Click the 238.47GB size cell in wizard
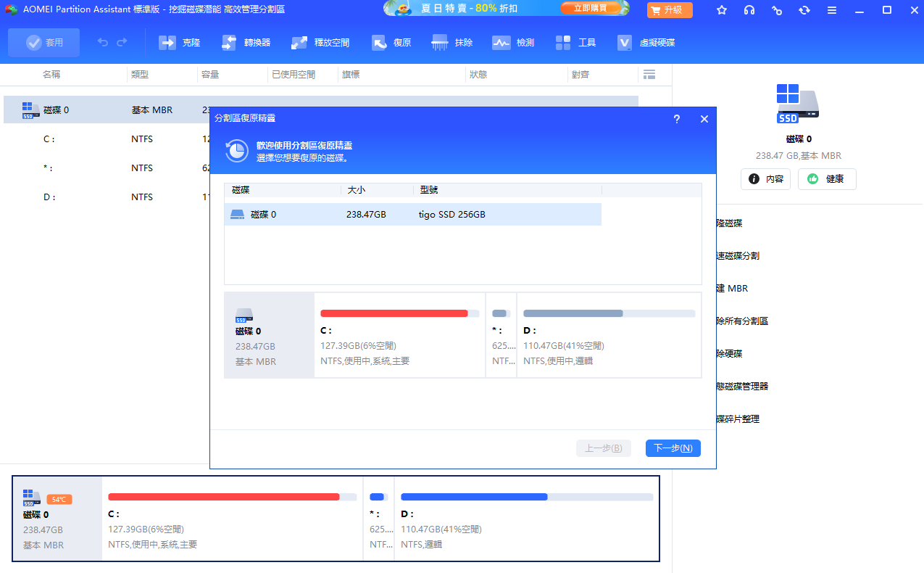Viewport: 924px width, 573px height. 366,215
